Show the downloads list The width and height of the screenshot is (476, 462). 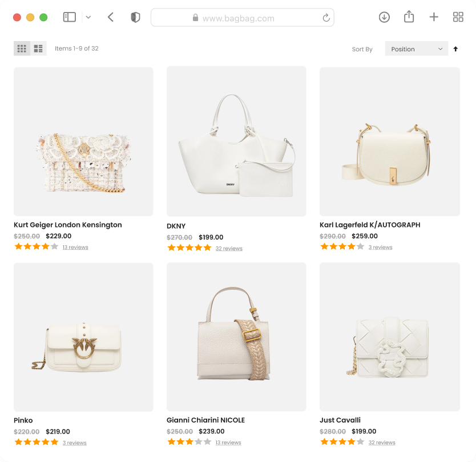pos(384,17)
